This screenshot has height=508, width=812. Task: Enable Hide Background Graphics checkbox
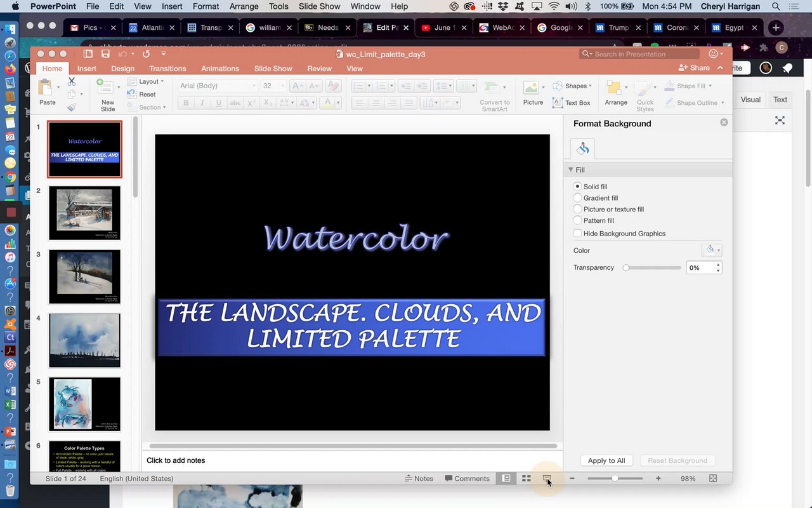click(x=577, y=234)
